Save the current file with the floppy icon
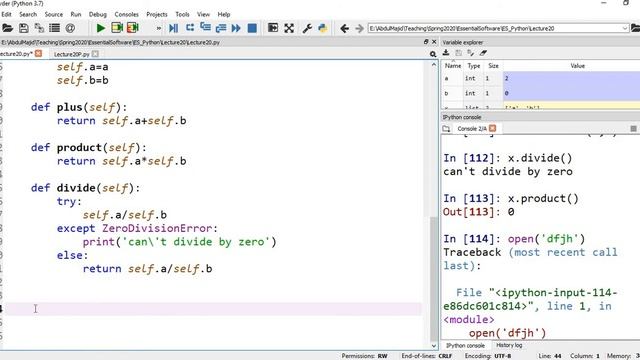Image resolution: width=640 pixels, height=360 pixels. pos(24,28)
